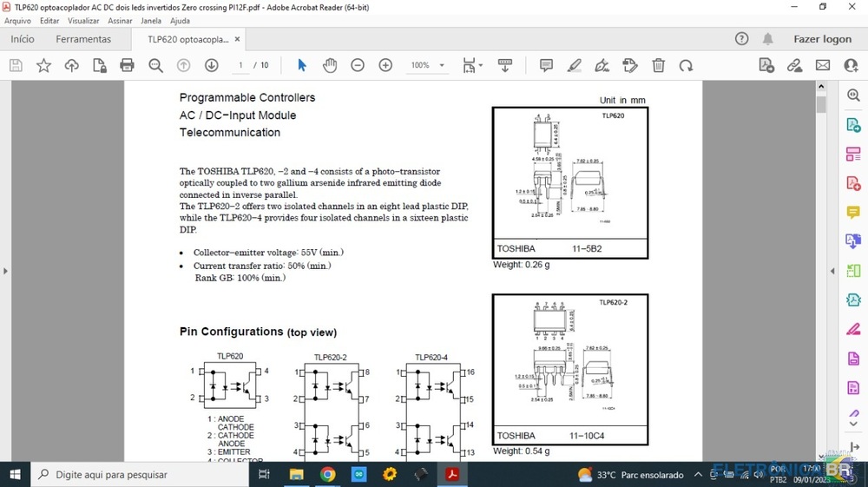
Task: Open Chrome from the Windows taskbar
Action: point(327,474)
